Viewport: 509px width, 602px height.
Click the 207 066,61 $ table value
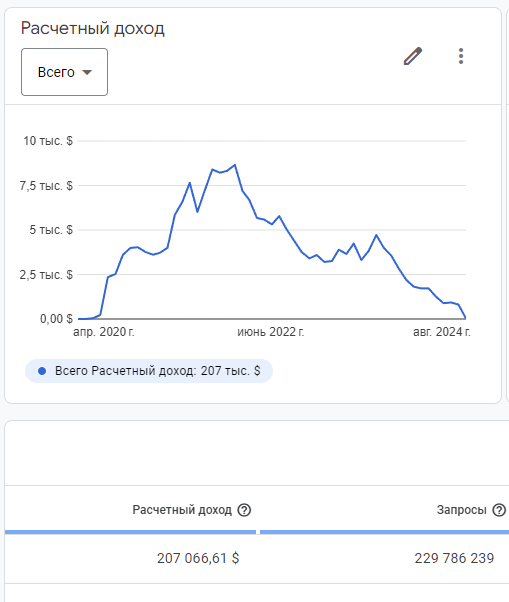point(198,558)
